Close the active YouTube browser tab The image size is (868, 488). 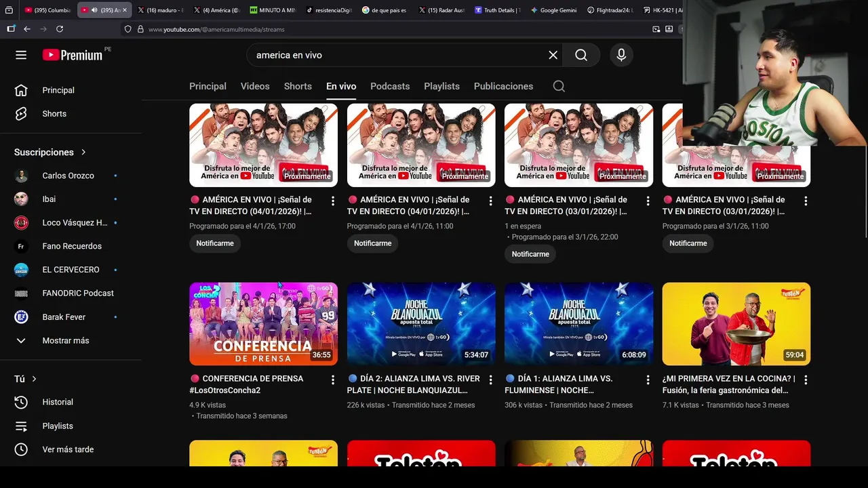[x=124, y=10]
